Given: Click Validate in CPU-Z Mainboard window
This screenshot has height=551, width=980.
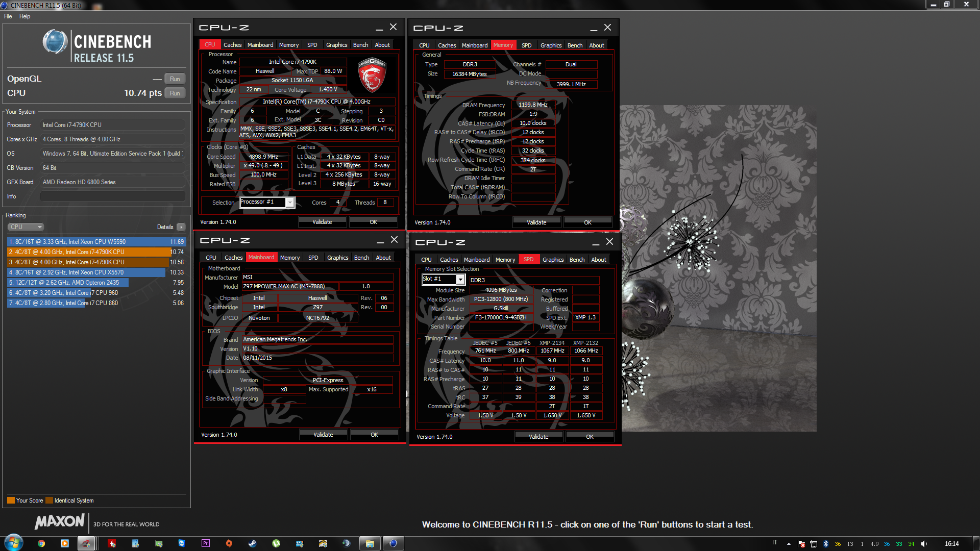Looking at the screenshot, I should click(323, 435).
